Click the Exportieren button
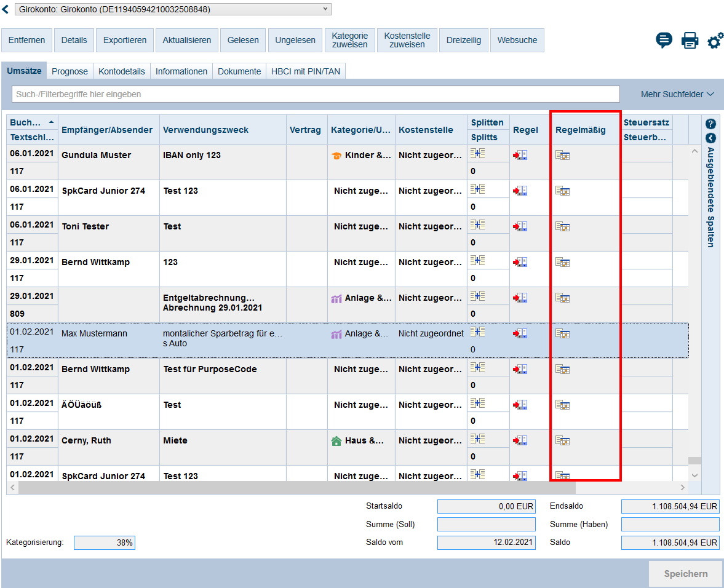The image size is (724, 588). click(125, 40)
